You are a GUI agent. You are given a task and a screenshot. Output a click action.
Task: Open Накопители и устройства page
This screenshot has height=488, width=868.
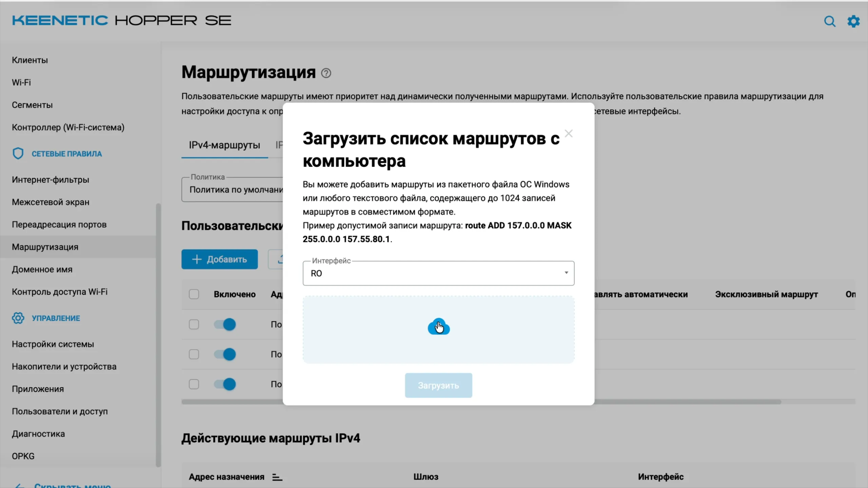pos(64,367)
